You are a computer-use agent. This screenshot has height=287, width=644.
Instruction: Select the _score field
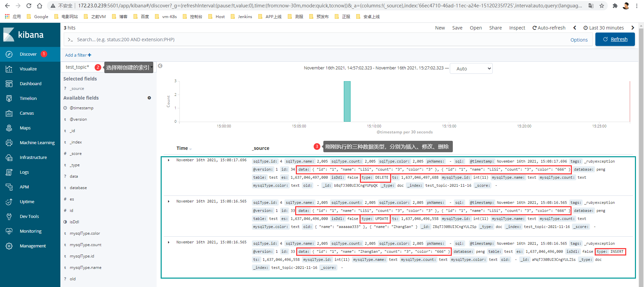point(76,154)
